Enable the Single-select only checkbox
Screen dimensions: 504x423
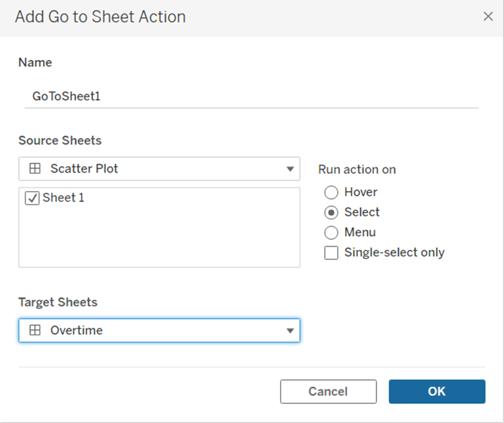coord(331,253)
